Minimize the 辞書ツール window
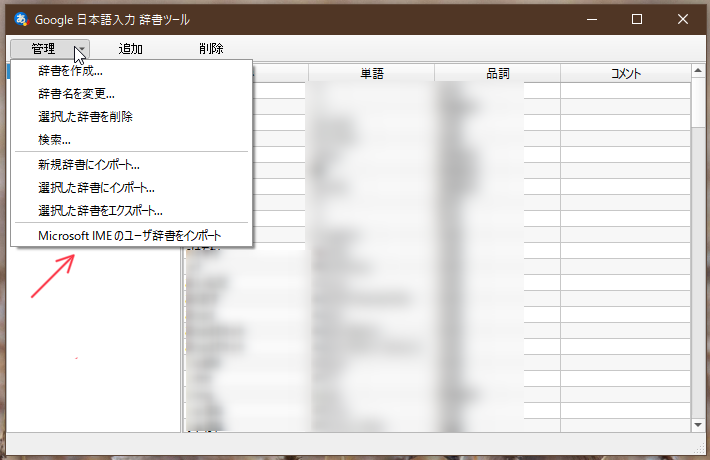710x460 pixels. pyautogui.click(x=592, y=19)
